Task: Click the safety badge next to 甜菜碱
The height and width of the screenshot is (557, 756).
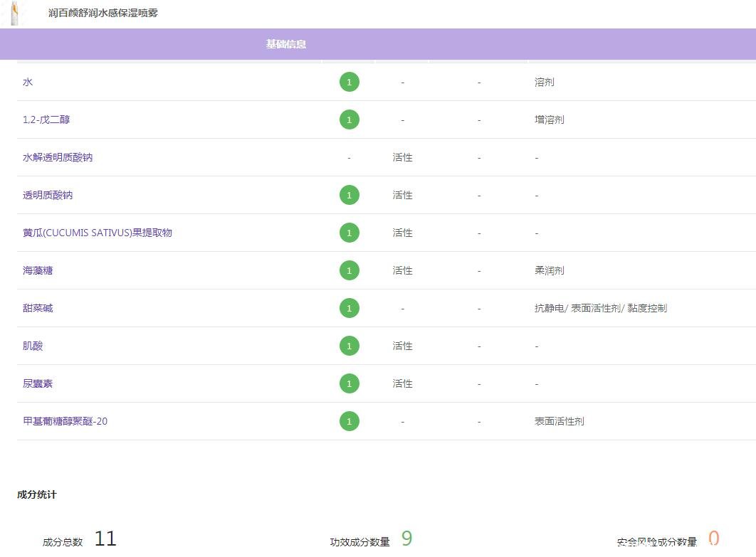Action: point(349,308)
